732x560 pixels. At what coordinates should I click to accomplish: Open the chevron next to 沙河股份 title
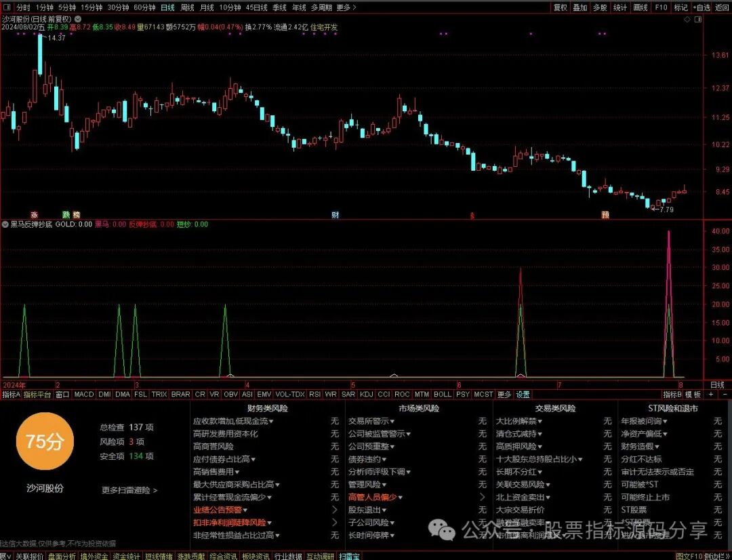pos(78,19)
